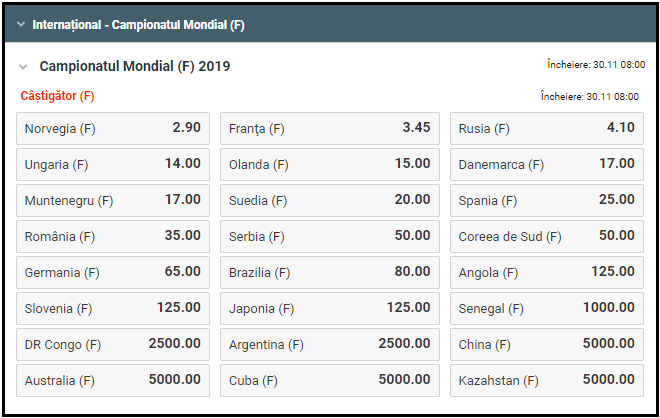Pick Rusia (F) at 4.10
Image resolution: width=660 pixels, height=418 pixels.
point(546,128)
